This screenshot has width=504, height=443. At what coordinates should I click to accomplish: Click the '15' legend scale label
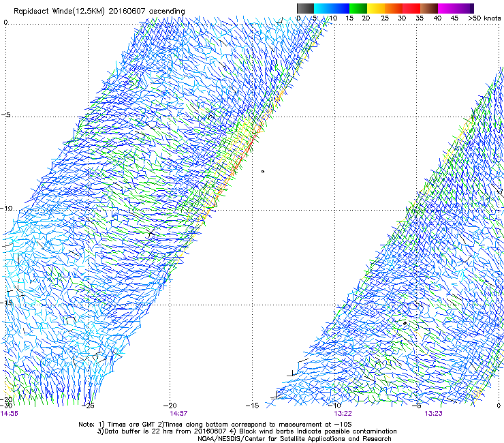[349, 18]
